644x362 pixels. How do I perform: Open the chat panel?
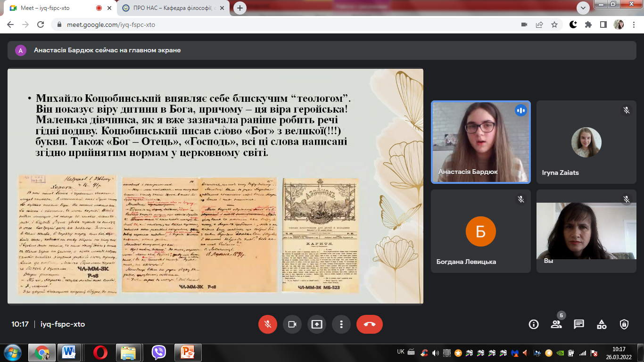[x=579, y=324]
